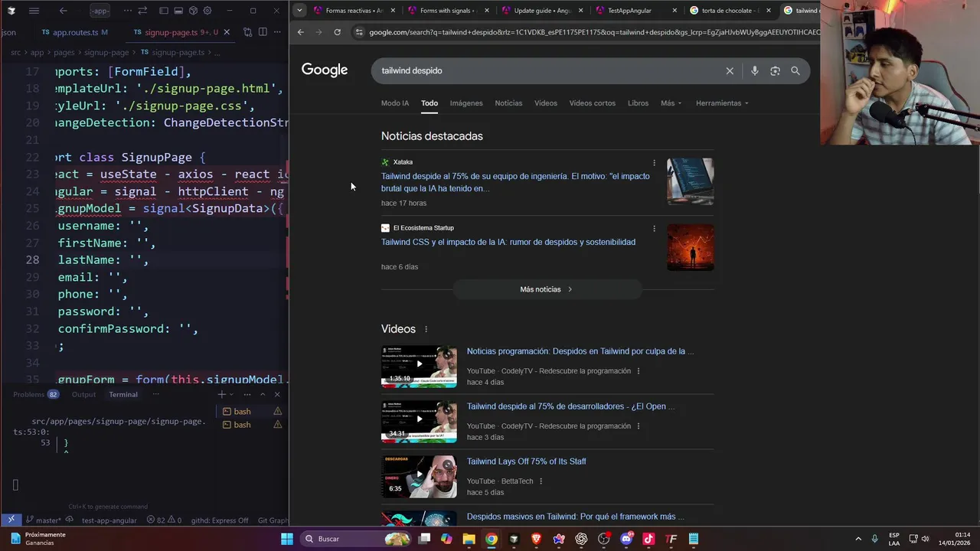Click the master branch in status bar

point(44,520)
